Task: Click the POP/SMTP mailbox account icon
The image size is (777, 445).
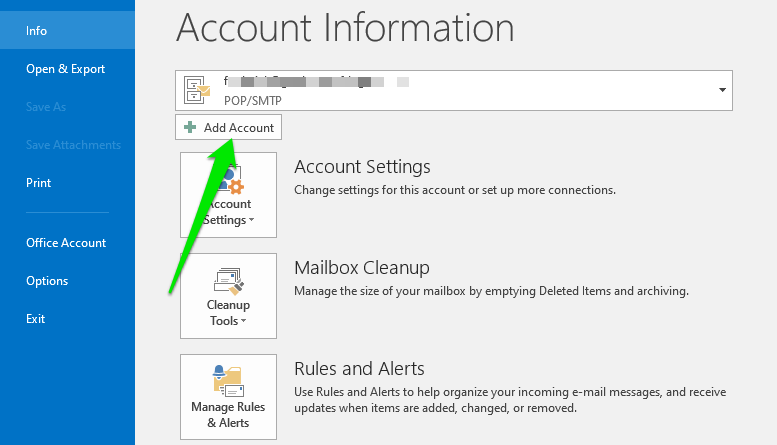Action: pyautogui.click(x=197, y=90)
